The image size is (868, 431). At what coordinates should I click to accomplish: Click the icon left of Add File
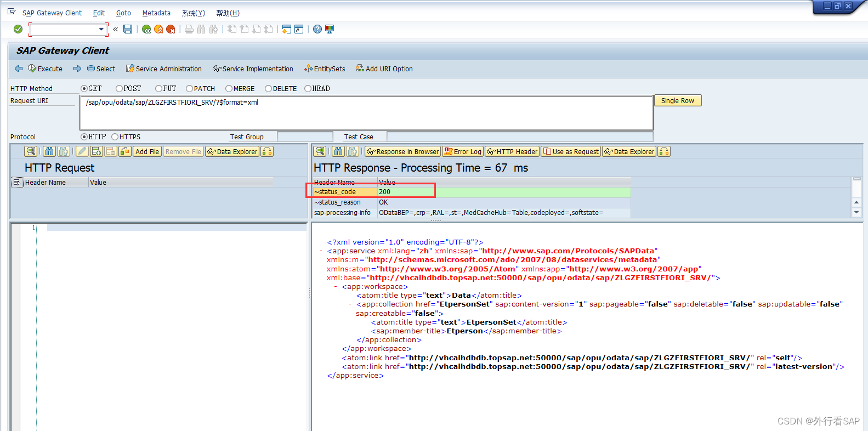[x=125, y=151]
